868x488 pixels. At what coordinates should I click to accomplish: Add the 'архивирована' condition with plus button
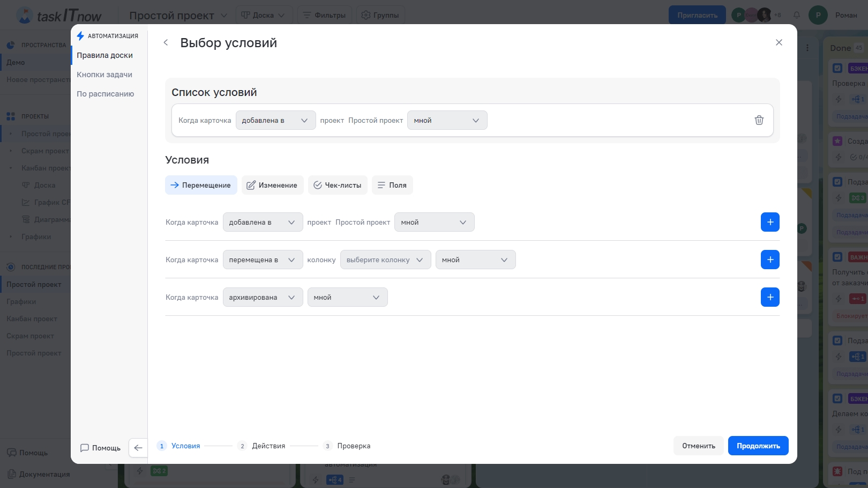[x=770, y=297]
